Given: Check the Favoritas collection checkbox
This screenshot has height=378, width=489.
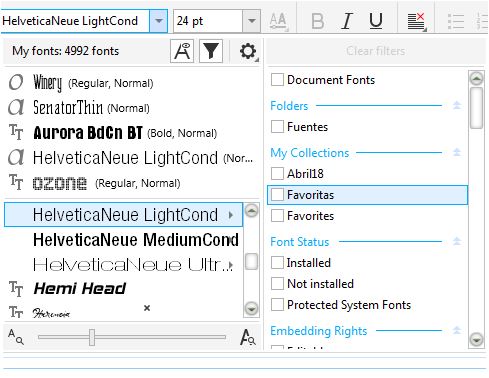Looking at the screenshot, I should pos(277,195).
